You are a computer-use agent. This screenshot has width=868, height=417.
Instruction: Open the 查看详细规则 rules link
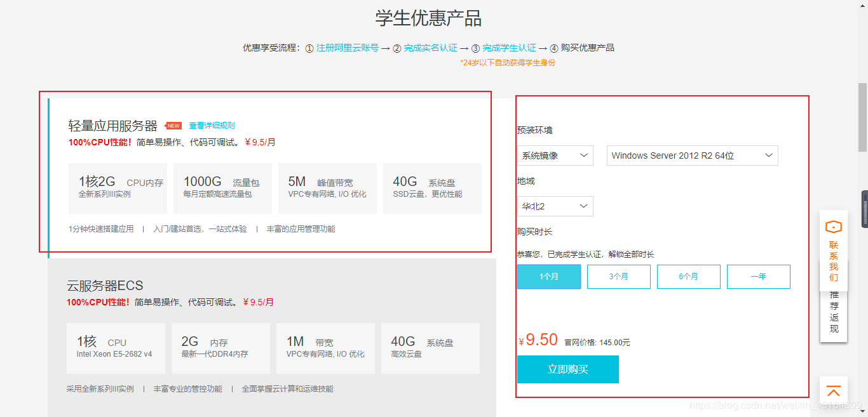(x=212, y=126)
